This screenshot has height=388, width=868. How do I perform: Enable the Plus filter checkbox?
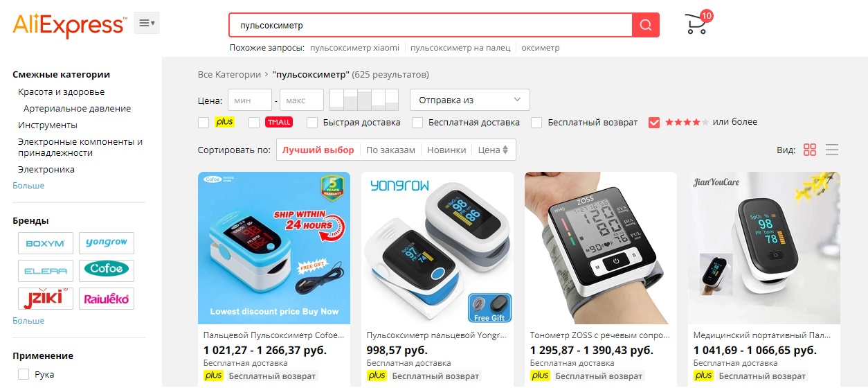[x=204, y=123]
